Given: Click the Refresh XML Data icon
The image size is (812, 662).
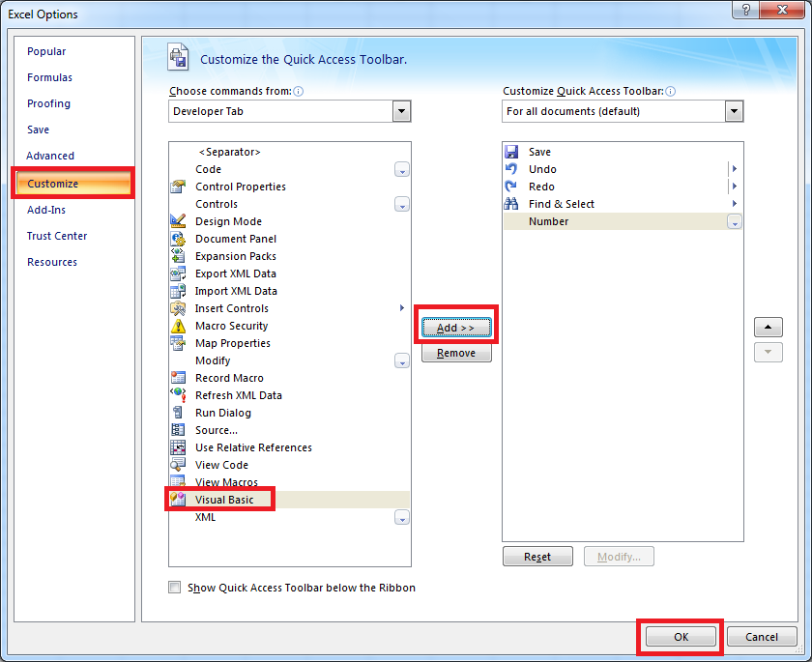Looking at the screenshot, I should click(x=178, y=395).
